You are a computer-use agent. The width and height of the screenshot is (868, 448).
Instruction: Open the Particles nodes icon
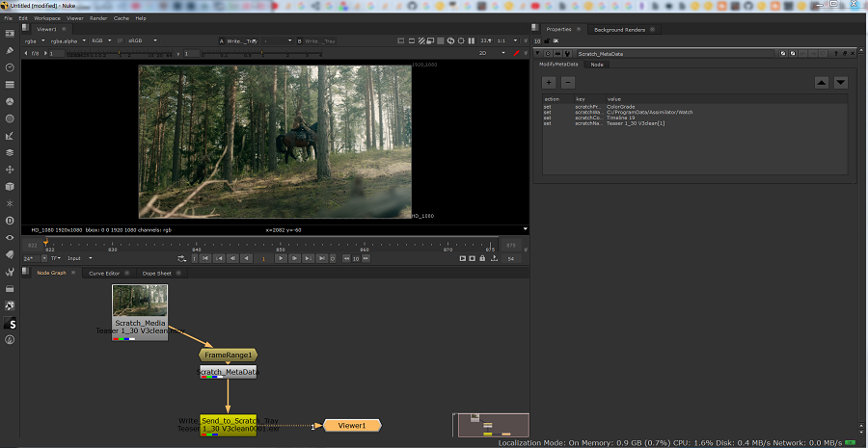[10, 203]
